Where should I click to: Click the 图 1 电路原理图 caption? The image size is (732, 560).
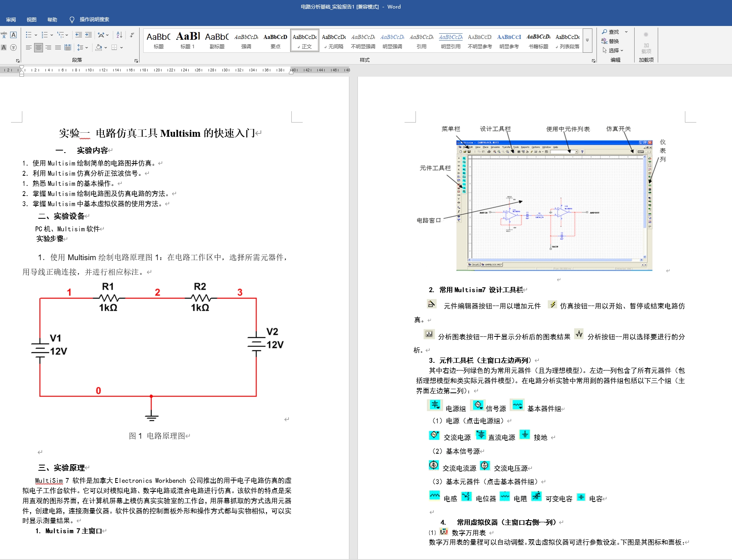(x=157, y=436)
